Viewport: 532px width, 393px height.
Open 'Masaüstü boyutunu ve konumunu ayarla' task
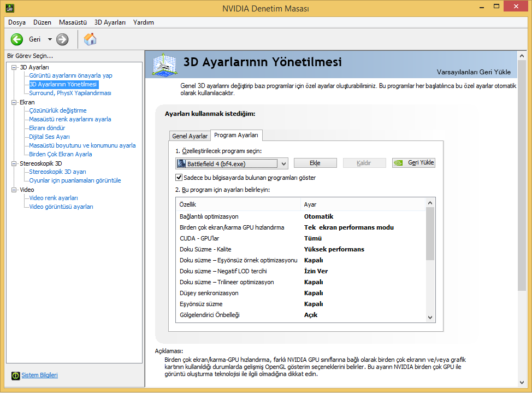[x=82, y=145]
